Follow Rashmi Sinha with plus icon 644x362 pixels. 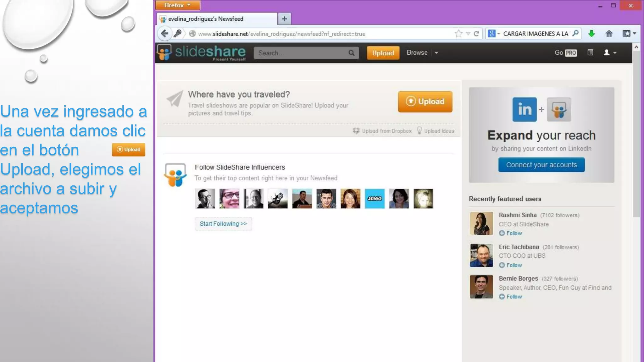[502, 233]
